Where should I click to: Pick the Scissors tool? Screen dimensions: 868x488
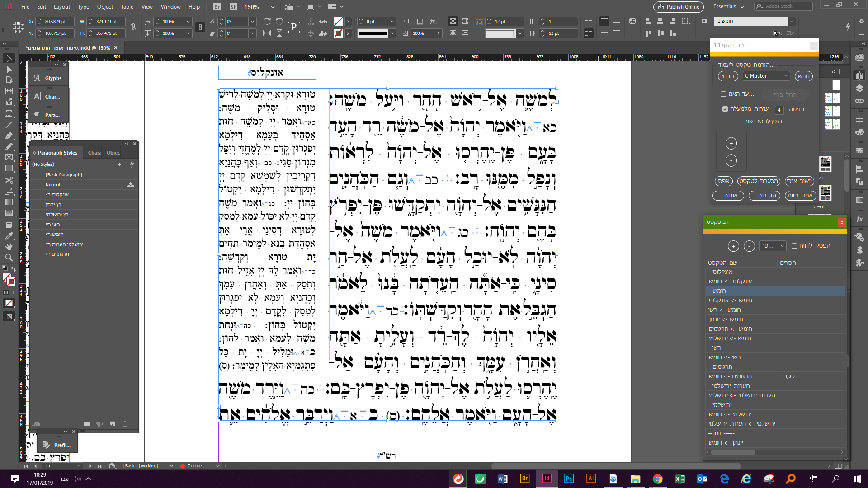pyautogui.click(x=9, y=180)
